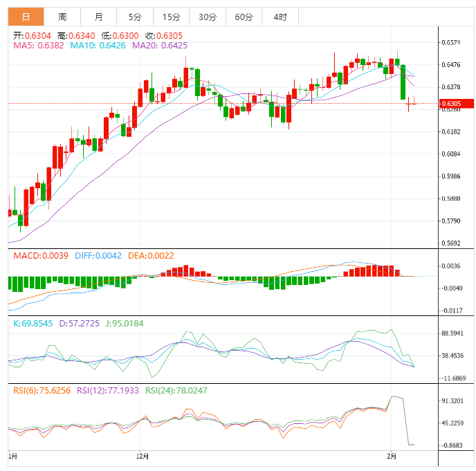Click the D:57.2725 indicator value
Viewport: 476px width, 471px height.
click(x=80, y=324)
